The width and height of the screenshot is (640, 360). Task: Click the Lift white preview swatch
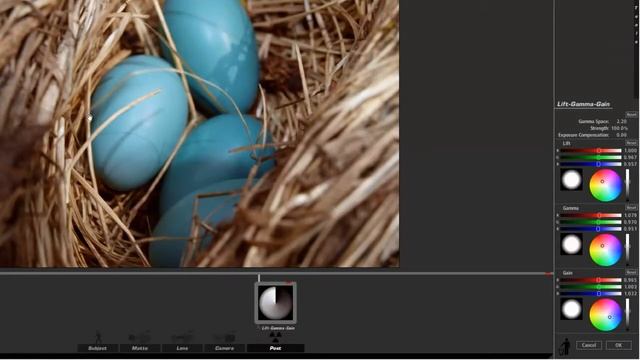571,180
